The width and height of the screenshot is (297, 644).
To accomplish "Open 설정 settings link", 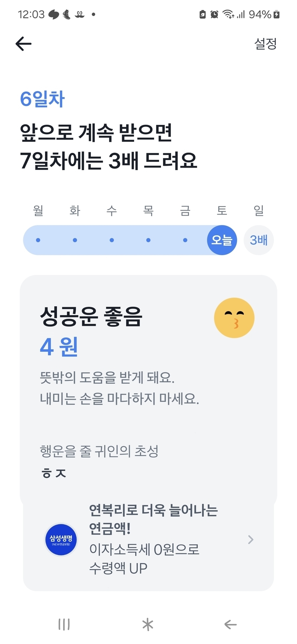I will click(x=265, y=44).
